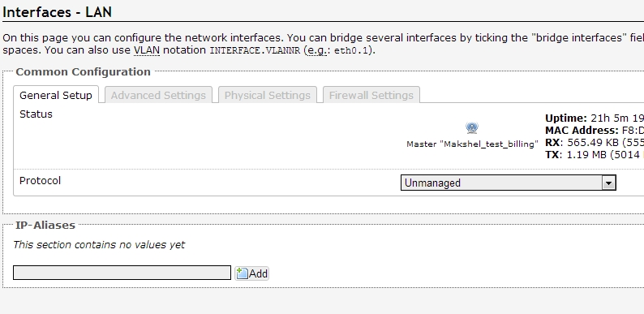Screen dimensions: 644x314
Task: Go to the Physical Settings tab
Action: (x=268, y=95)
